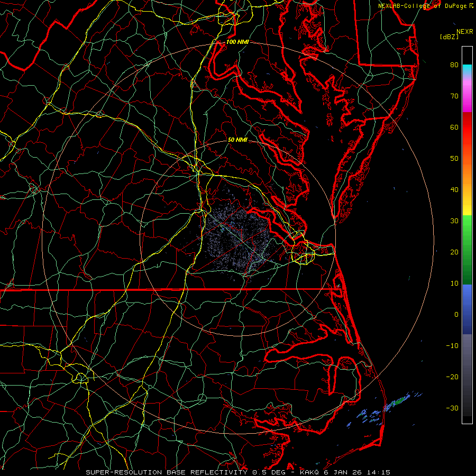The image size is (476, 476).
Task: Click the -30 tick label on the scale
Action: pyautogui.click(x=452, y=408)
